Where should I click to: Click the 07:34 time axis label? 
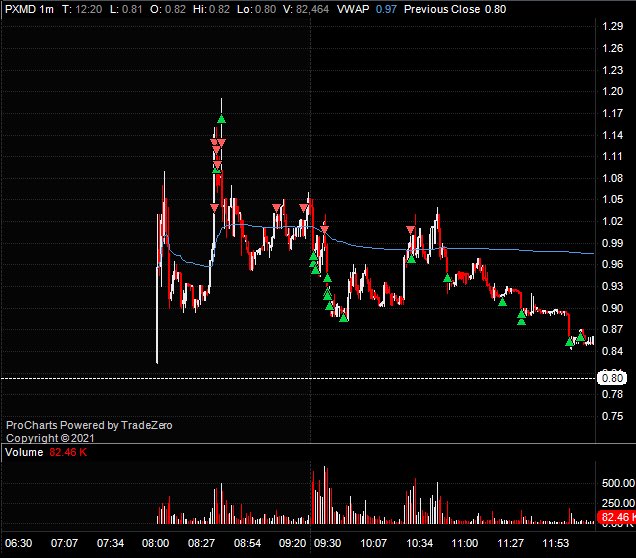click(110, 543)
